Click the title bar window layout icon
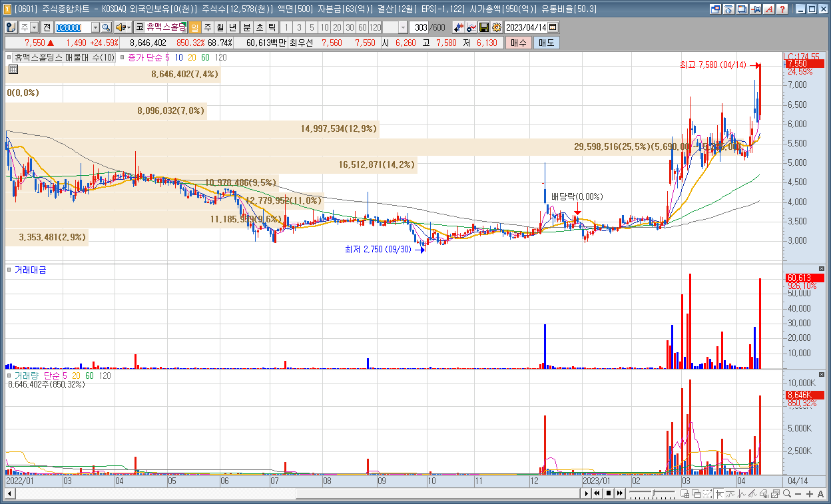The height and width of the screenshot is (504, 831). coord(742,9)
